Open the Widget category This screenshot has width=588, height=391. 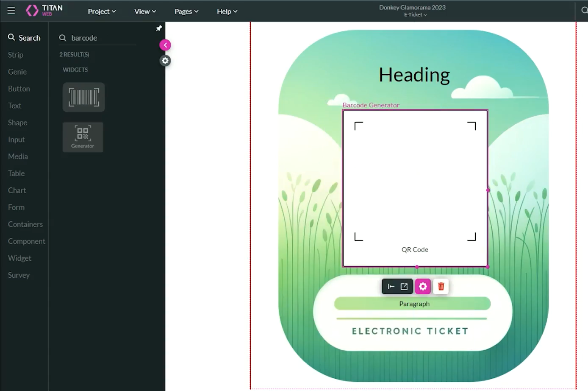pyautogui.click(x=19, y=258)
